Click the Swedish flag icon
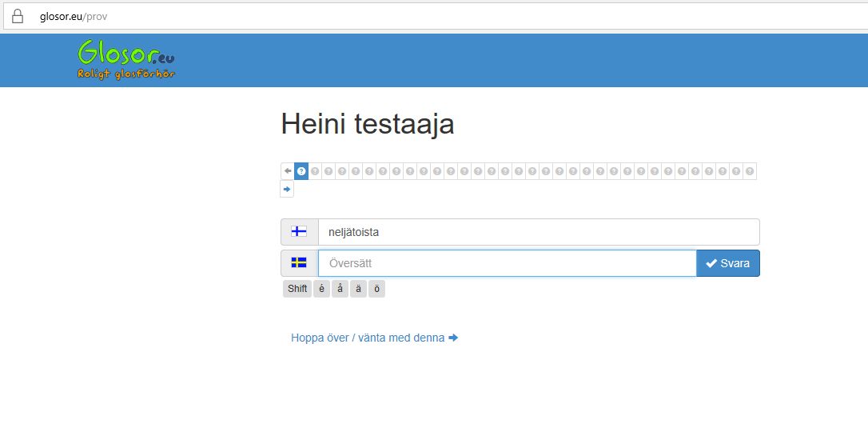868x436 pixels. [299, 263]
